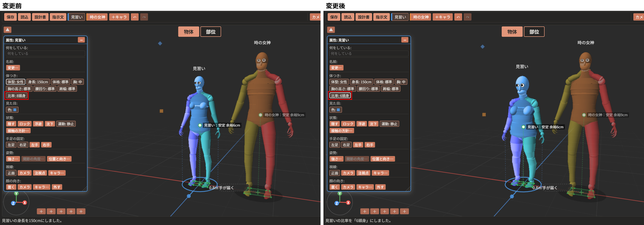644x225 pixels.
Task: Click 変更… under 名前 in 変更前
Action: pos(13,68)
